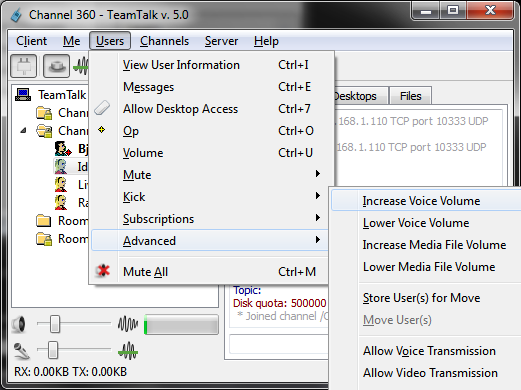The width and height of the screenshot is (521, 390).
Task: Click the green waveform icon beside the microphone slider
Action: (x=128, y=351)
